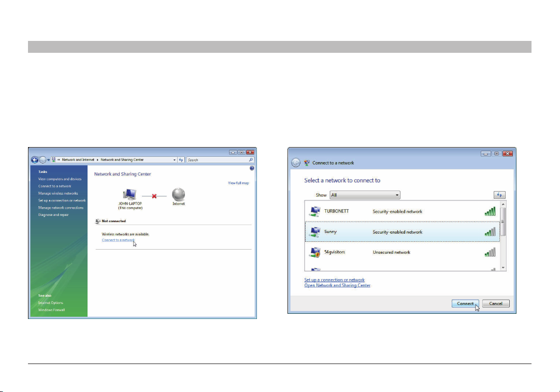Select the 54gvisitors network icon
Screen dimensions: 560x392
tap(314, 252)
